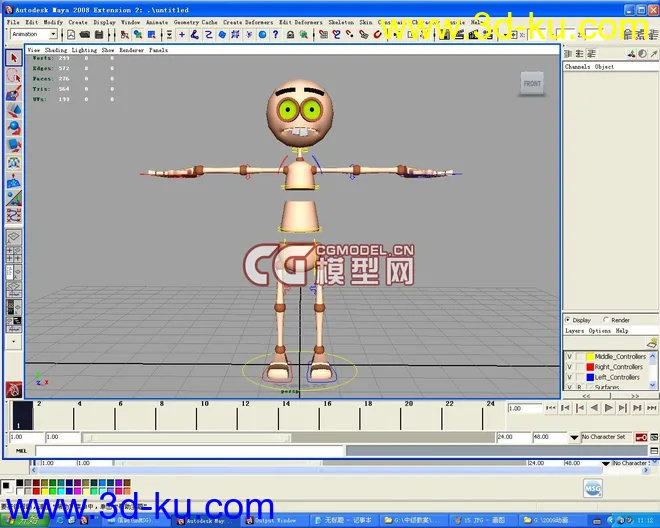The height and width of the screenshot is (528, 660).
Task: Click the red Right_Controllers color swatch
Action: click(590, 367)
